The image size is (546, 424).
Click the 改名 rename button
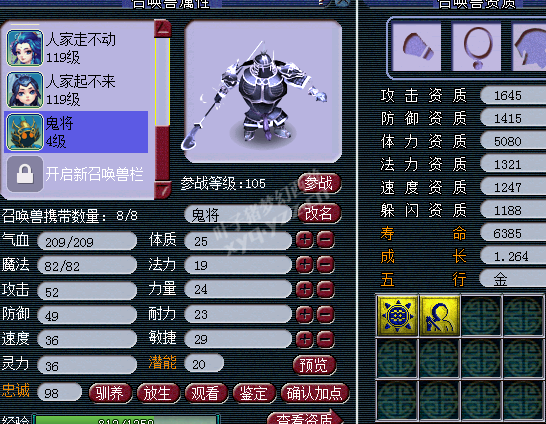click(319, 213)
